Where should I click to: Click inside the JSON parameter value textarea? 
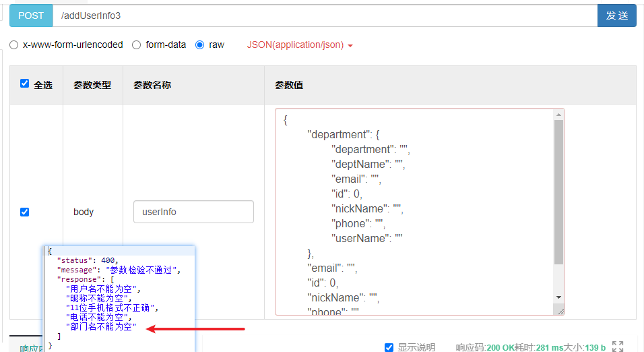[x=414, y=202]
